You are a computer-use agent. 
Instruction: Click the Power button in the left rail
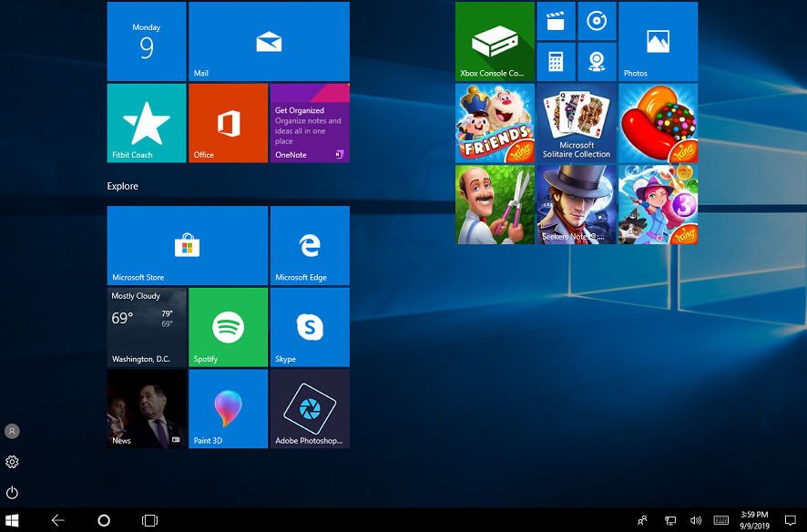click(x=12, y=493)
